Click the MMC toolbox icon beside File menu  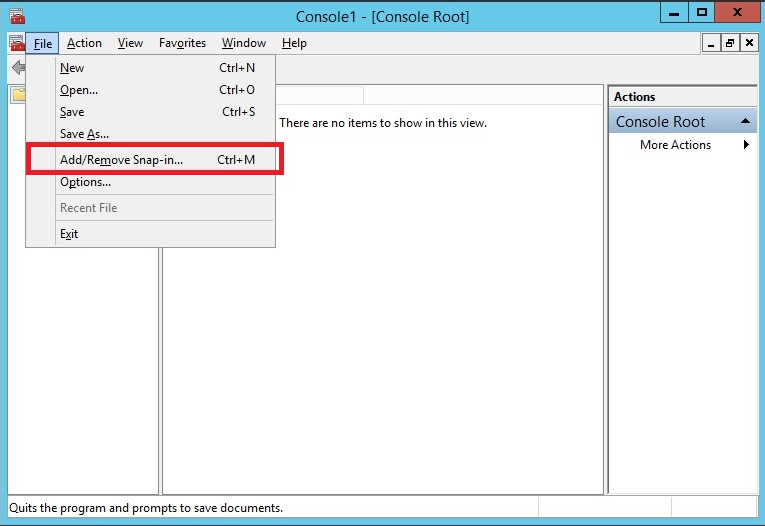tap(16, 43)
